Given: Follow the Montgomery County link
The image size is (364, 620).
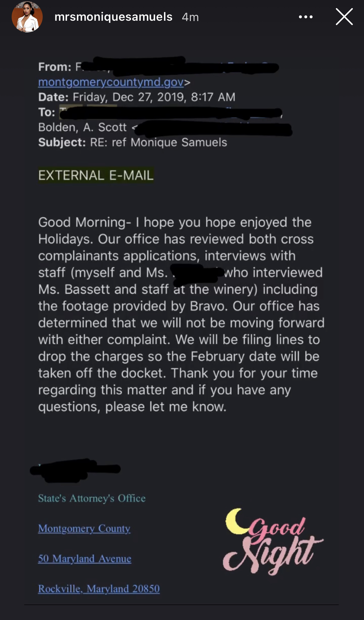Looking at the screenshot, I should pyautogui.click(x=84, y=528).
